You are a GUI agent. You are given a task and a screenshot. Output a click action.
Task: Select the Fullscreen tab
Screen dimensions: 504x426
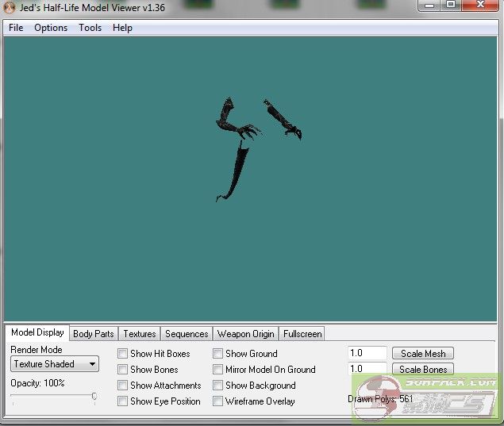click(302, 334)
